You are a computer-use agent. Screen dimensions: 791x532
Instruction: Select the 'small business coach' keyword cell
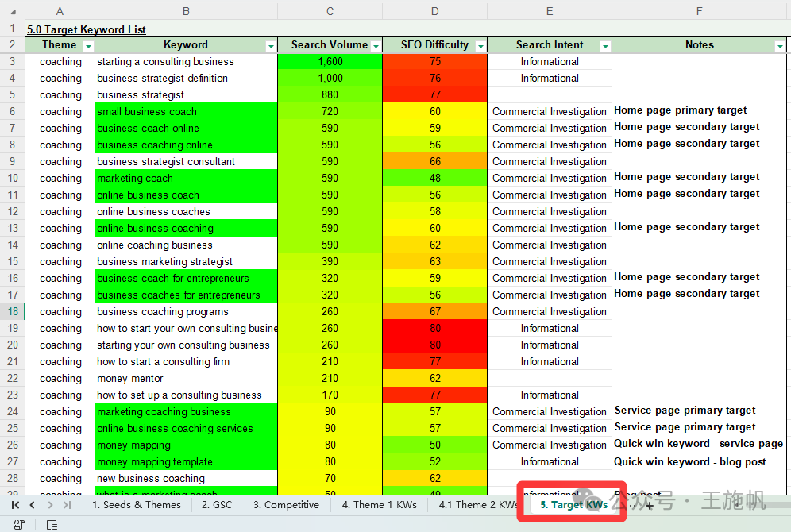pyautogui.click(x=186, y=111)
